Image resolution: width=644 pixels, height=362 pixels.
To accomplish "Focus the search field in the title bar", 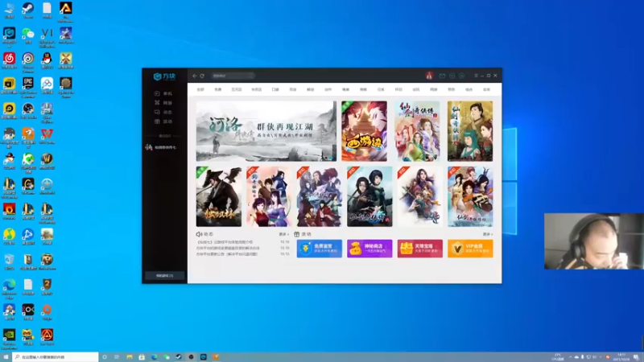I will [233, 76].
